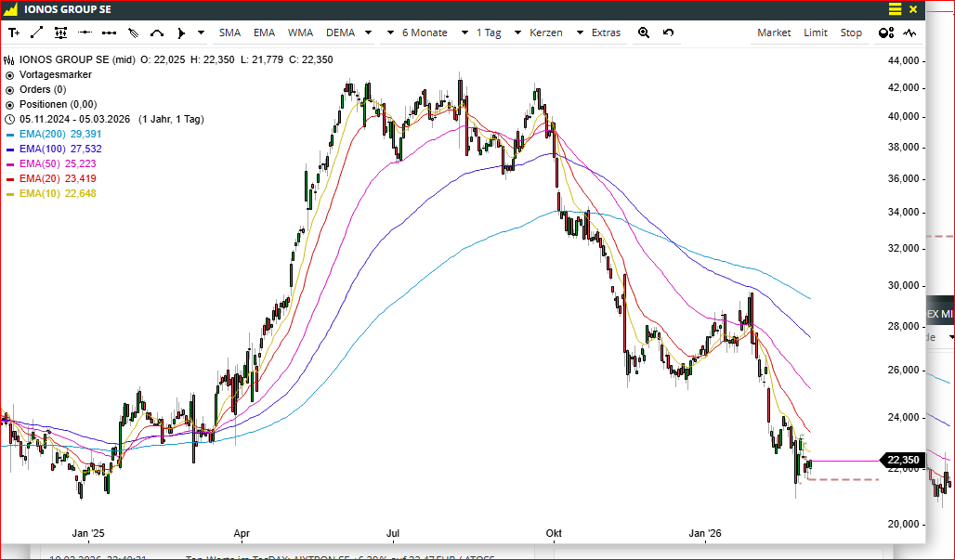Viewport: 955px width, 560px height.
Task: Select the arc curve drawing tool
Action: 157,33
